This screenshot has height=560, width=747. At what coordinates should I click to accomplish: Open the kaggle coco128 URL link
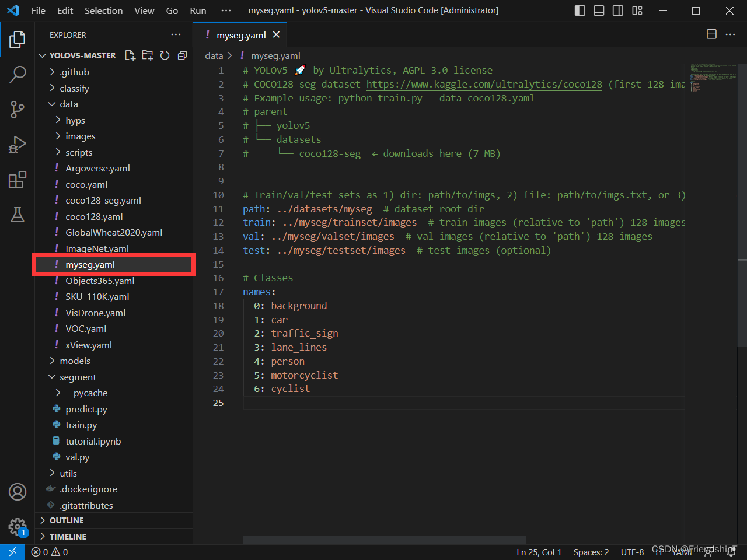(x=484, y=84)
